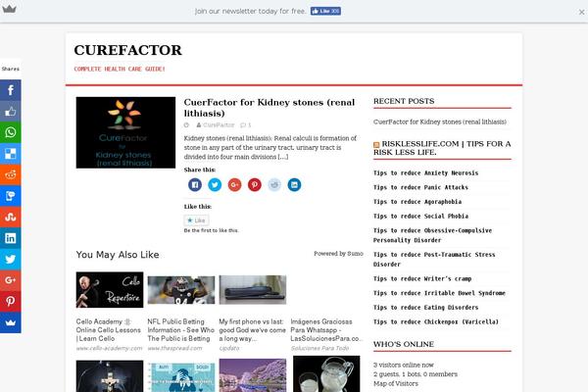588x392 pixels.
Task: Open the milk jug and glass thumbnail
Action: coord(326,374)
